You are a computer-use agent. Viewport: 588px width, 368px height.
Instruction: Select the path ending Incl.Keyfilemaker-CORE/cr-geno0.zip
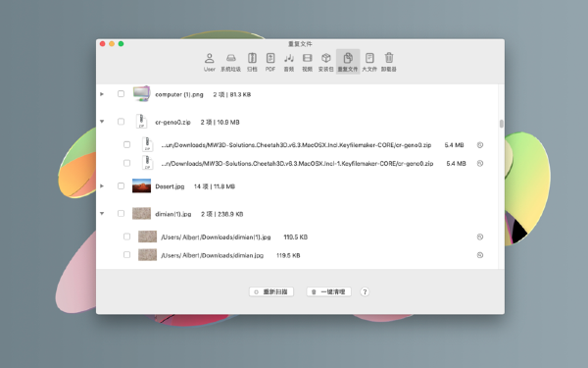(296, 145)
